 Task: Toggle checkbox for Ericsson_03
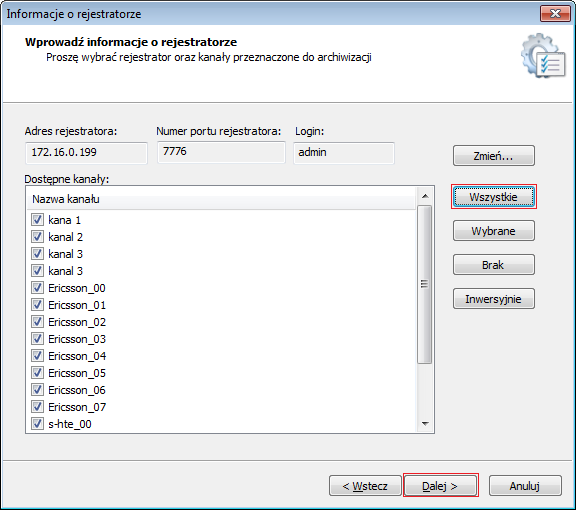tap(37, 339)
